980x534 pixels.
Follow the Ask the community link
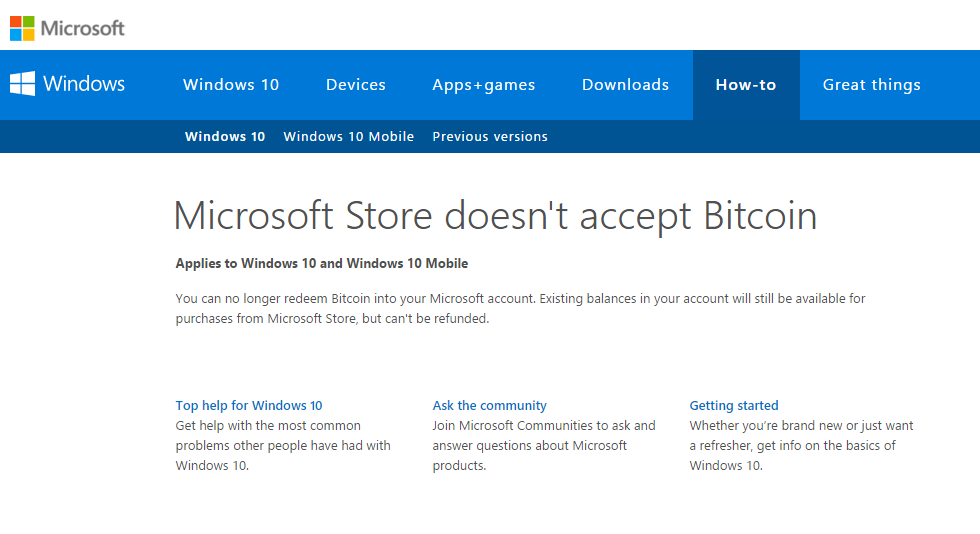point(490,406)
